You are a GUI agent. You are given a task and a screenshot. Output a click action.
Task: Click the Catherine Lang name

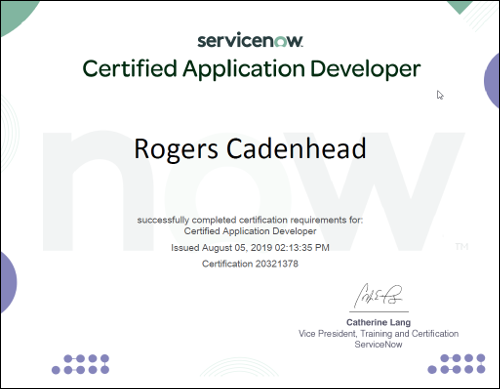(378, 322)
